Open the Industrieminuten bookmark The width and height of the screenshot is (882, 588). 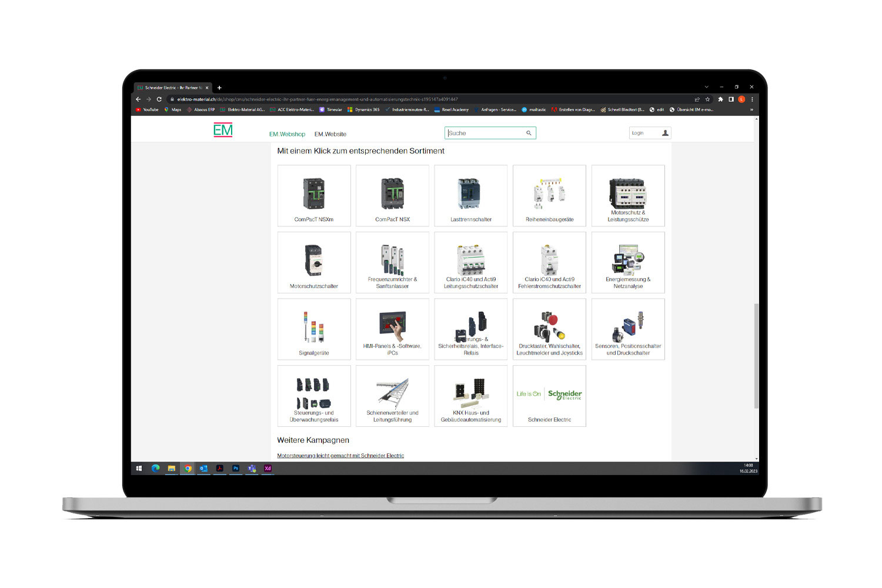click(x=407, y=109)
